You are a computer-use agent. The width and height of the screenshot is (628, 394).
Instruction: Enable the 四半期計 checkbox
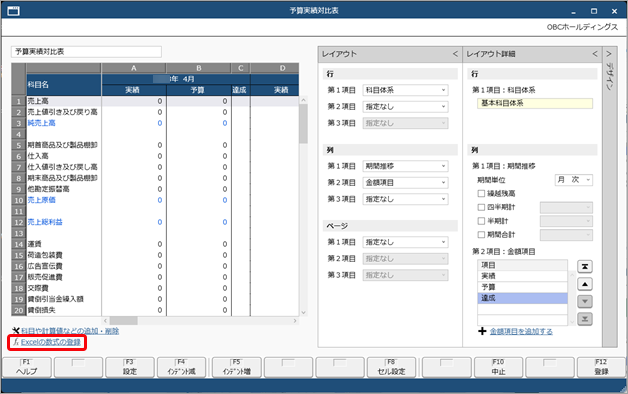[481, 207]
